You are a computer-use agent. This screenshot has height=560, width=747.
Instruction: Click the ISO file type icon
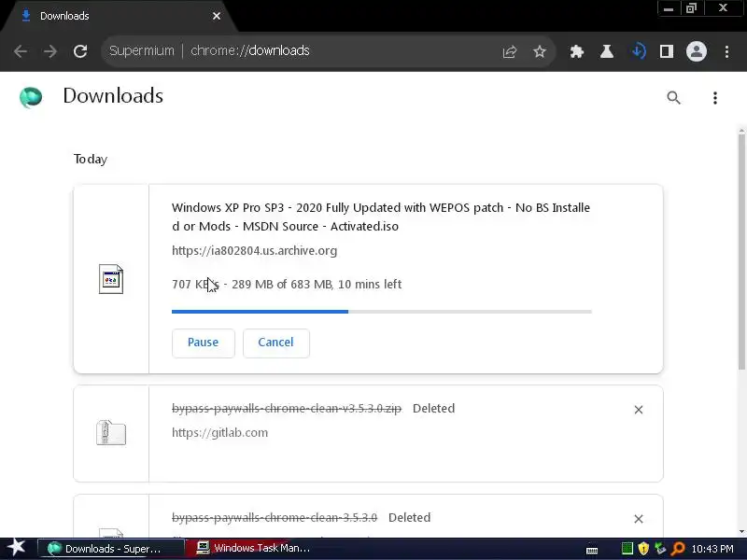111,278
